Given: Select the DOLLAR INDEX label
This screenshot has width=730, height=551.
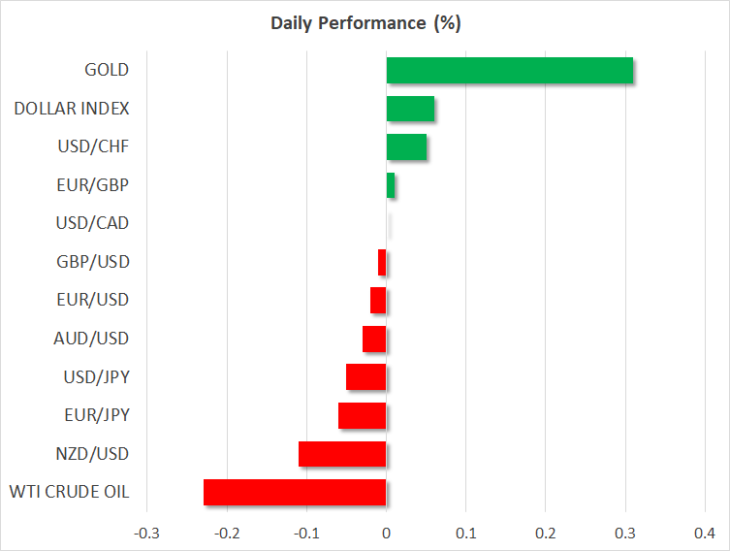Looking at the screenshot, I should [x=71, y=108].
